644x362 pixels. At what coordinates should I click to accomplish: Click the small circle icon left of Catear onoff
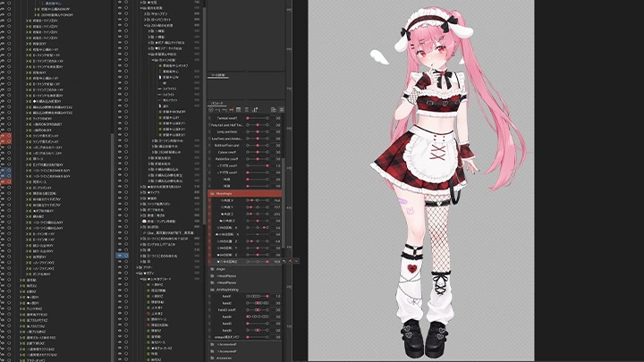click(209, 152)
